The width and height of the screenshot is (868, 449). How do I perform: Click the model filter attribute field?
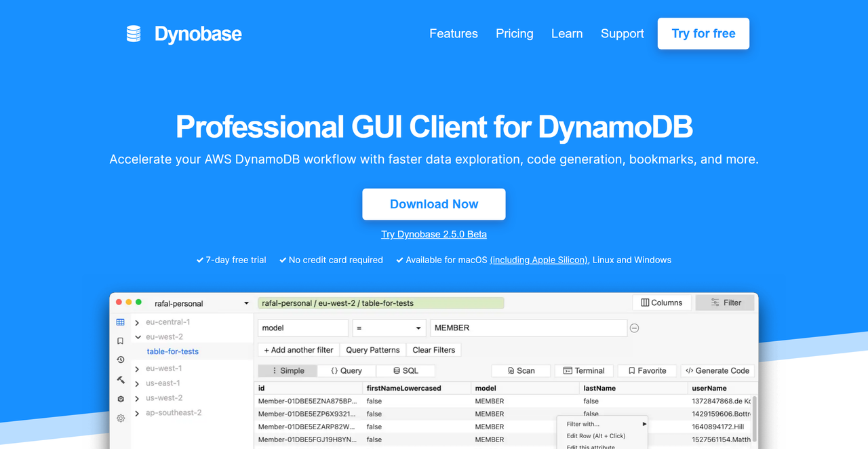tap(303, 328)
